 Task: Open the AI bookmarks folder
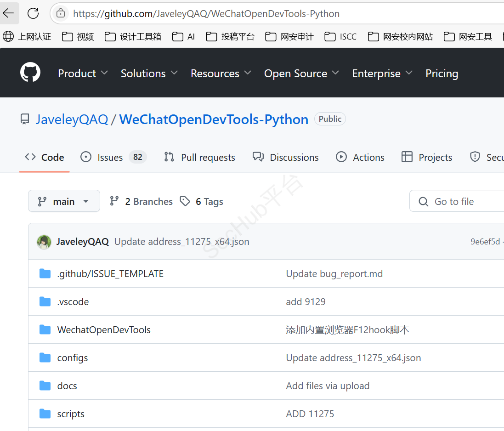(184, 37)
